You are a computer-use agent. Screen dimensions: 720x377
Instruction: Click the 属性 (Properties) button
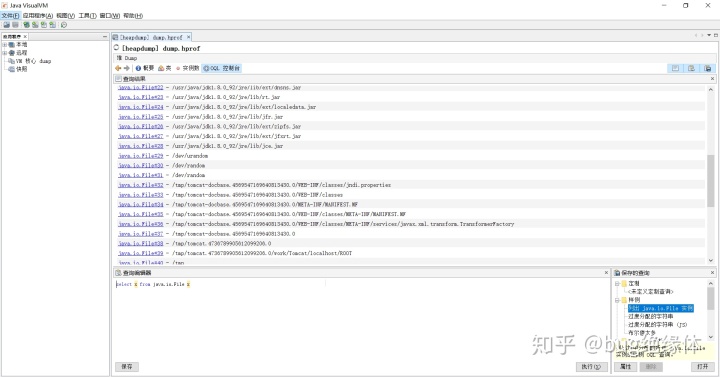coord(625,366)
